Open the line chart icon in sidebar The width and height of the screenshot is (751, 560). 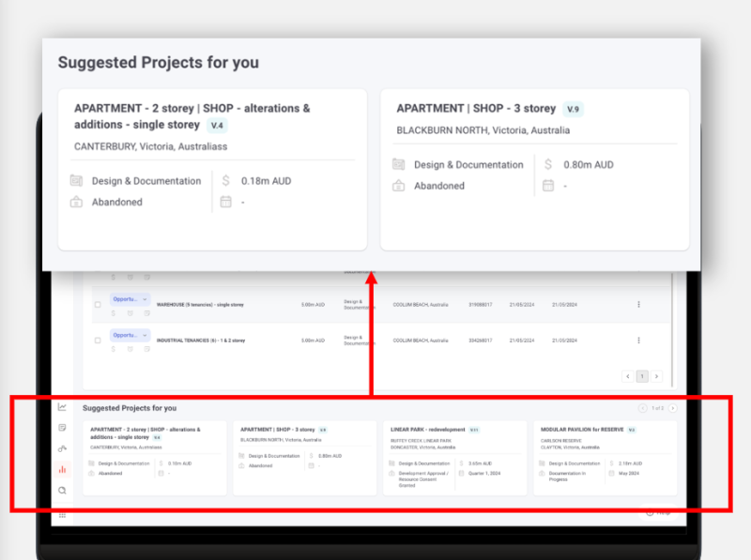[x=62, y=407]
